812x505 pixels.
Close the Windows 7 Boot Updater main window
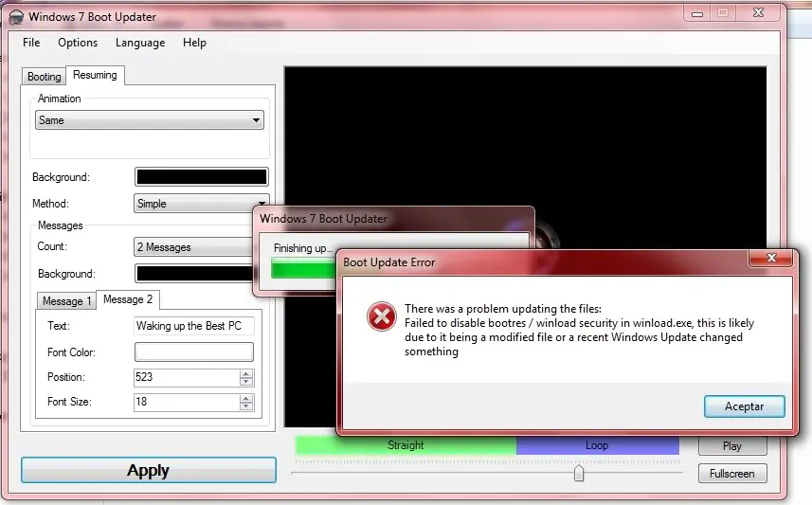click(x=758, y=13)
